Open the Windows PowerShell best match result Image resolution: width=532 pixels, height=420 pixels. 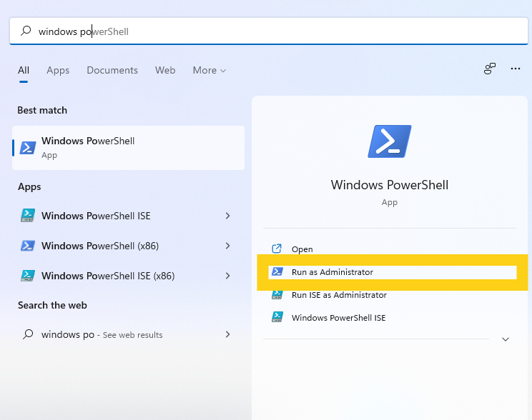tap(128, 148)
